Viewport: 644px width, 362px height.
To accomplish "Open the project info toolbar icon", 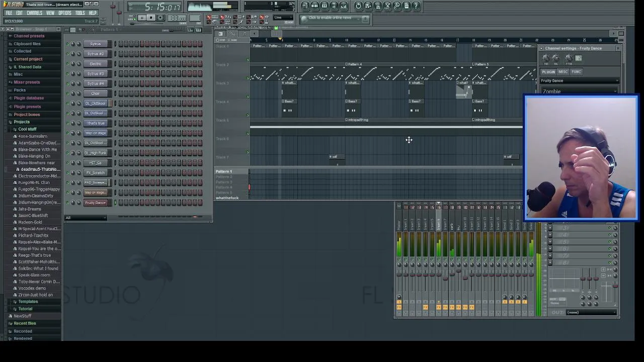I will pyautogui.click(x=407, y=6).
